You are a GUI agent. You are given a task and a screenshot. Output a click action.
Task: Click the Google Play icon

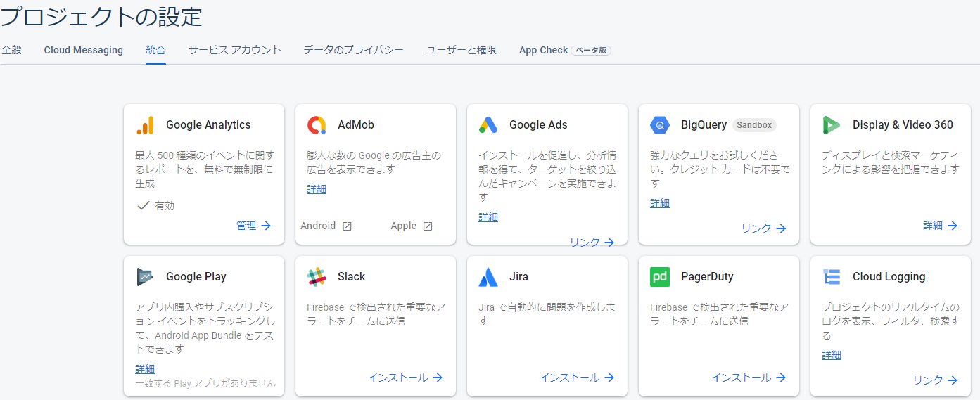pyautogui.click(x=145, y=277)
